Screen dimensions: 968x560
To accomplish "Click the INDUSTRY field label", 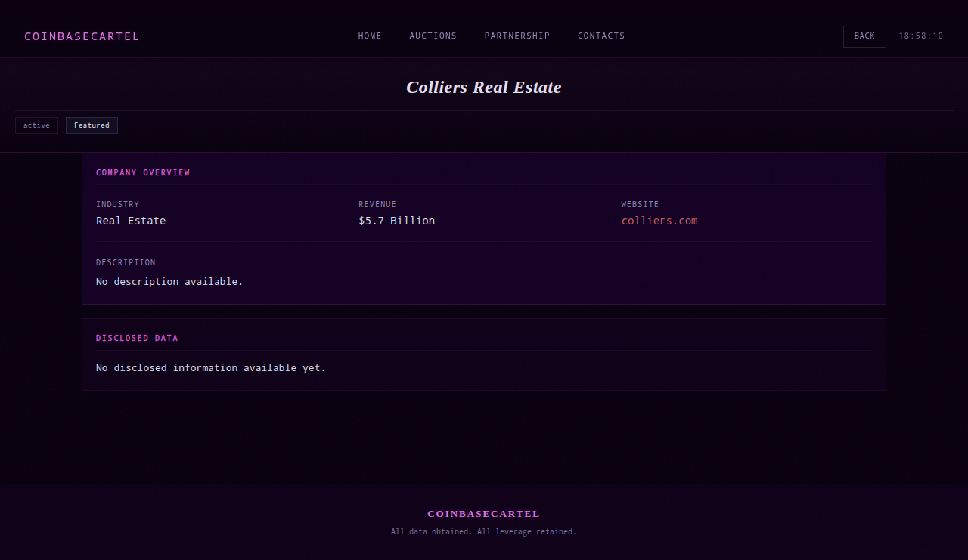I will (117, 204).
